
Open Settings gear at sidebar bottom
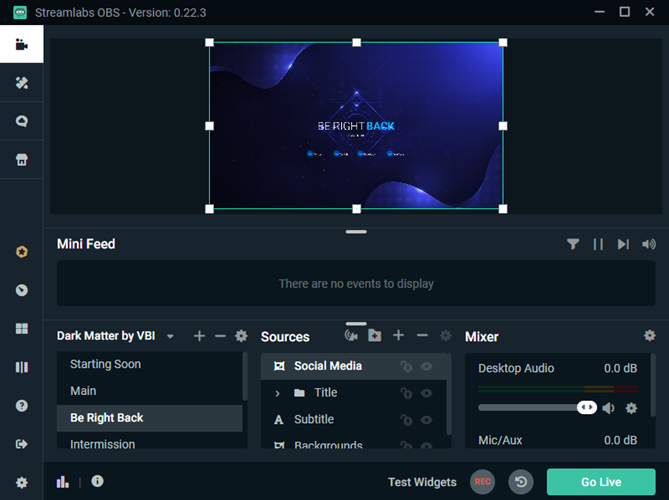tap(21, 483)
